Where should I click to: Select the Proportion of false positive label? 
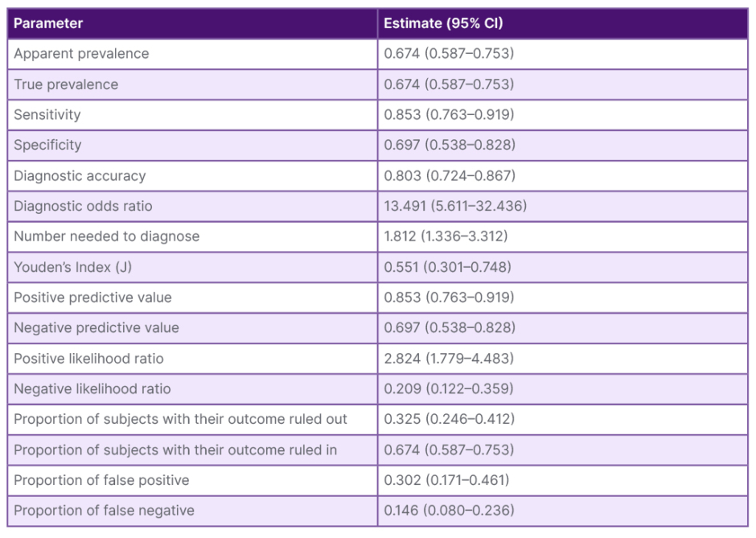click(101, 480)
